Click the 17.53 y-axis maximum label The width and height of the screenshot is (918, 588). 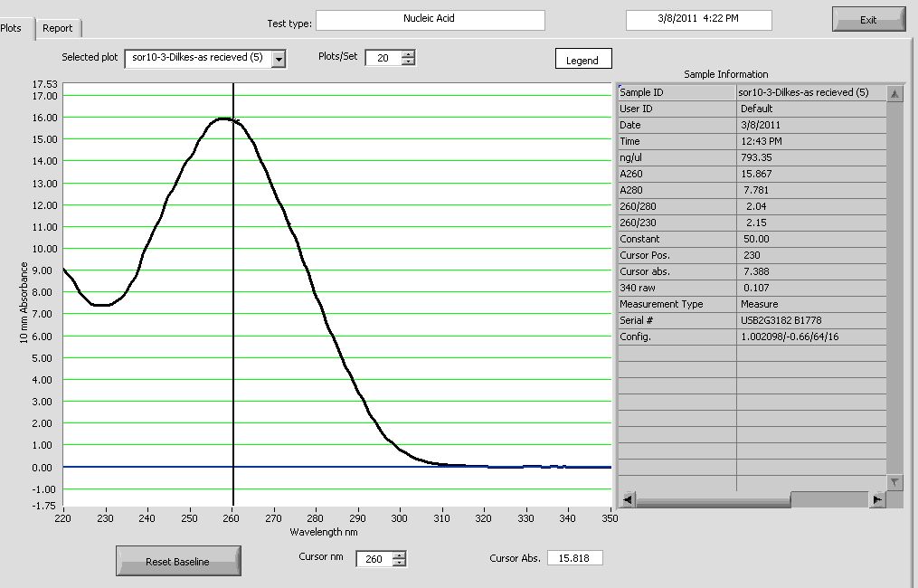(44, 84)
